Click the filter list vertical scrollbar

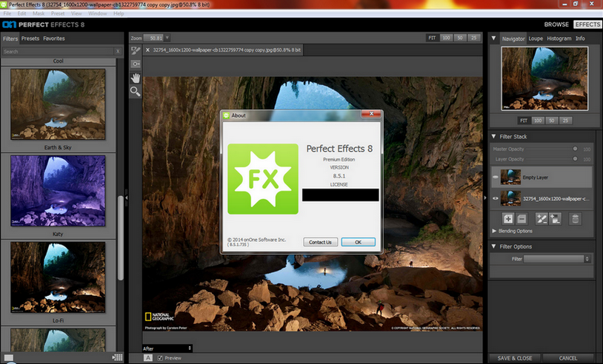[x=121, y=237]
